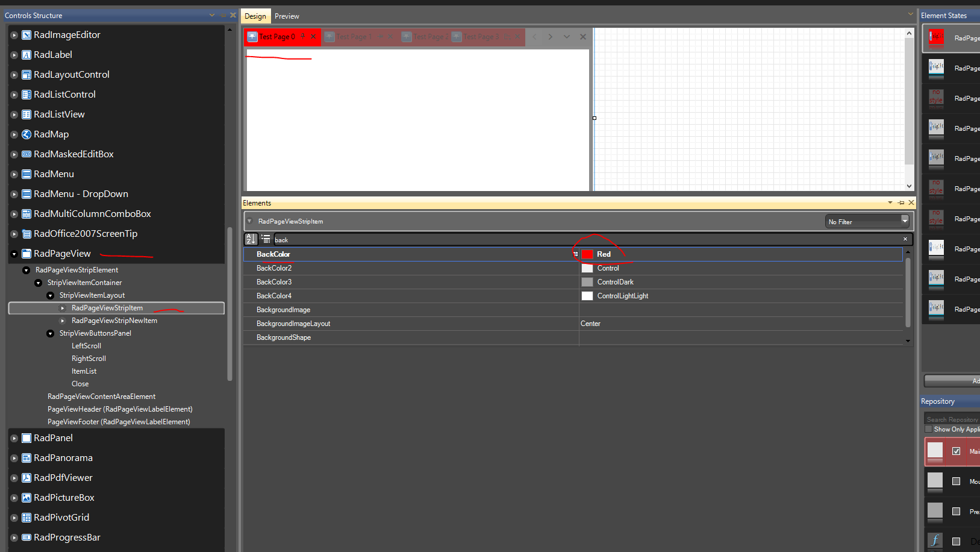Click the strip scroll right arrow

[550, 37]
